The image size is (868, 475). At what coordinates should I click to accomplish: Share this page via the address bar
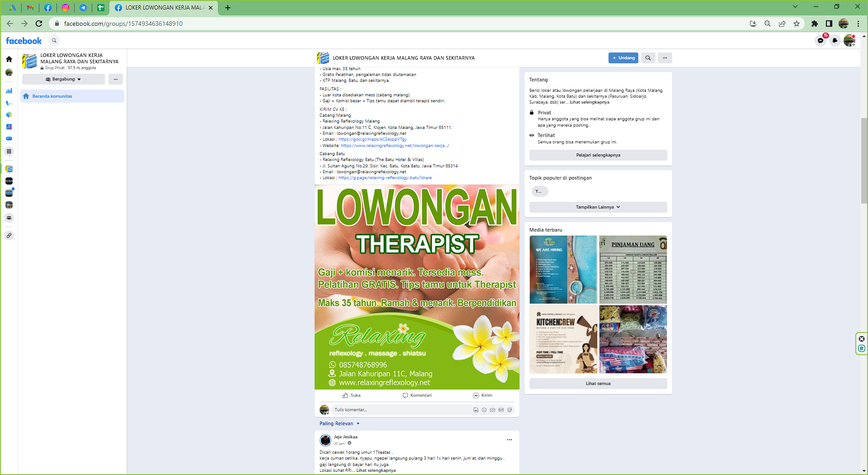(782, 24)
